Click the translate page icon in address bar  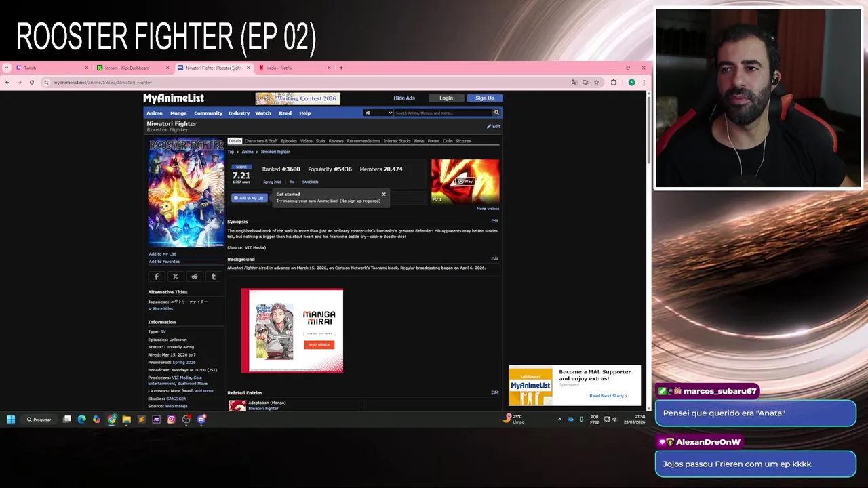pos(574,82)
